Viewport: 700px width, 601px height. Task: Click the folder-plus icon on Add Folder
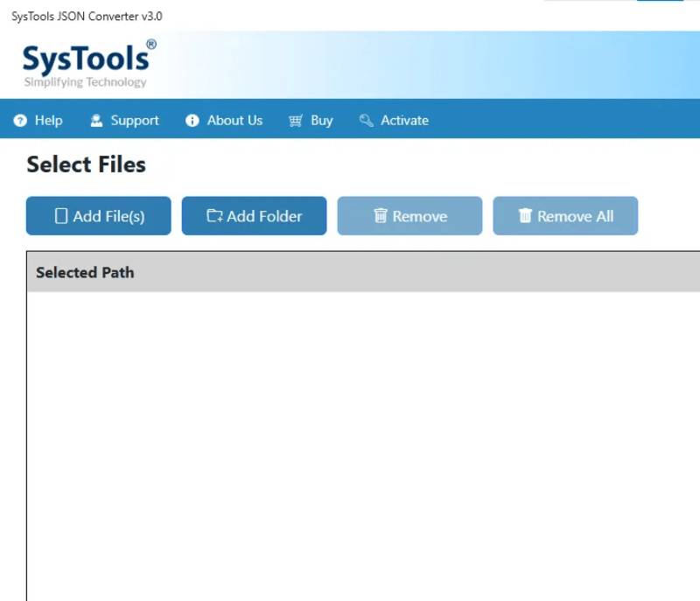(x=214, y=216)
